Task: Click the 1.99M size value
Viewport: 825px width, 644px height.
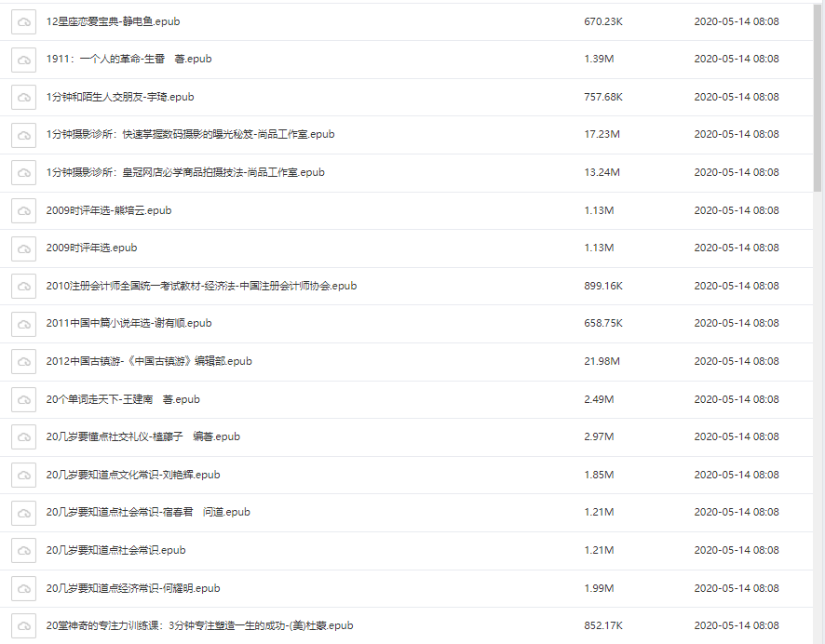Action: [599, 588]
